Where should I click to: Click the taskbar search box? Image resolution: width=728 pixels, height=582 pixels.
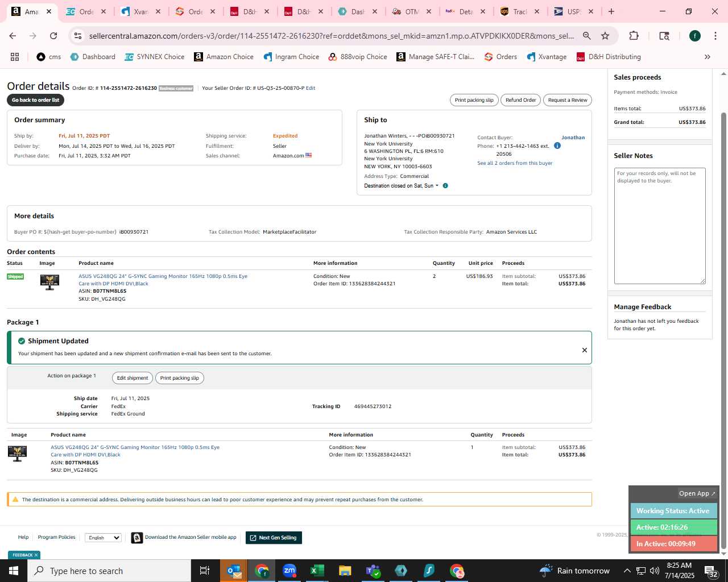(x=109, y=571)
